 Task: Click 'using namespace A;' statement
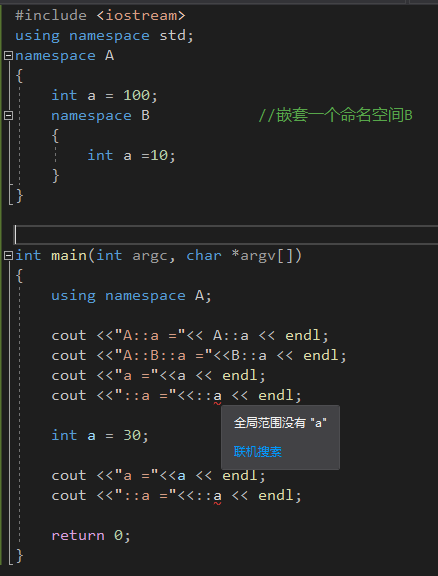point(132,296)
